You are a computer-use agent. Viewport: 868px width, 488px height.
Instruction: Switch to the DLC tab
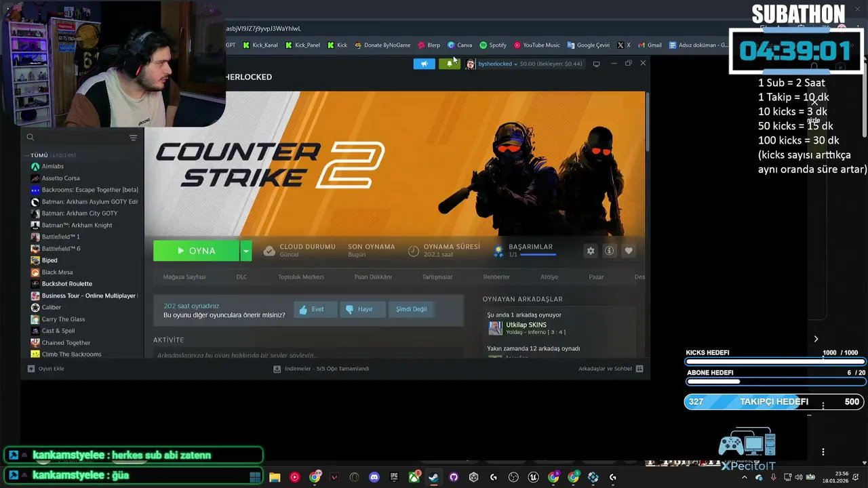(x=241, y=277)
